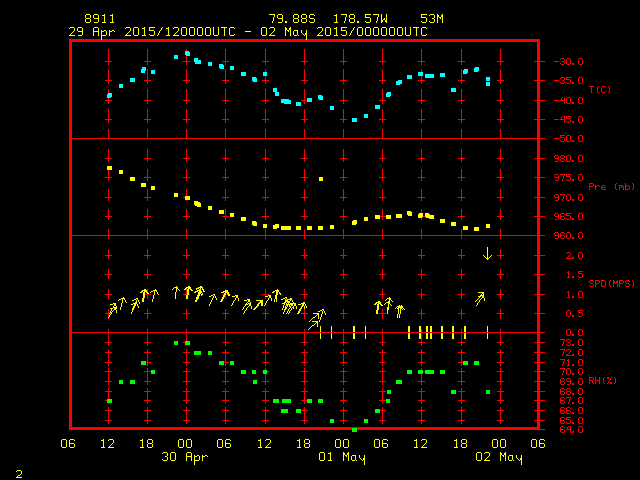Screen dimensions: 640x480
Task: Click the 960.0 pressure tick value
Action: [x=568, y=236]
